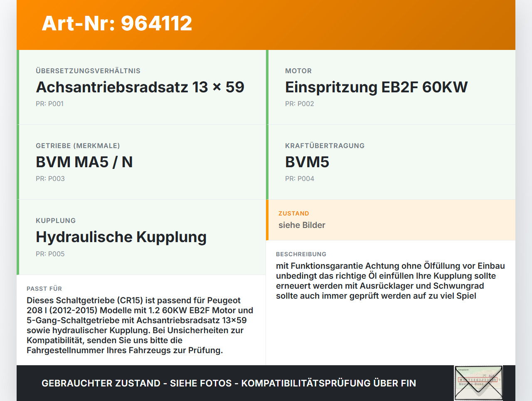
Task: Open the Beschreibung section text
Action: click(391, 281)
